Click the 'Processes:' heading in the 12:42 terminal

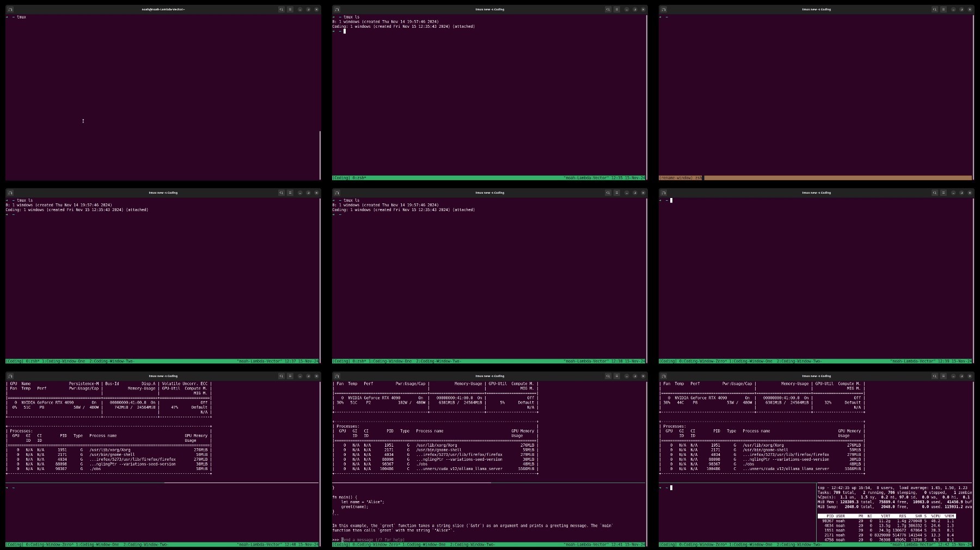click(x=674, y=426)
